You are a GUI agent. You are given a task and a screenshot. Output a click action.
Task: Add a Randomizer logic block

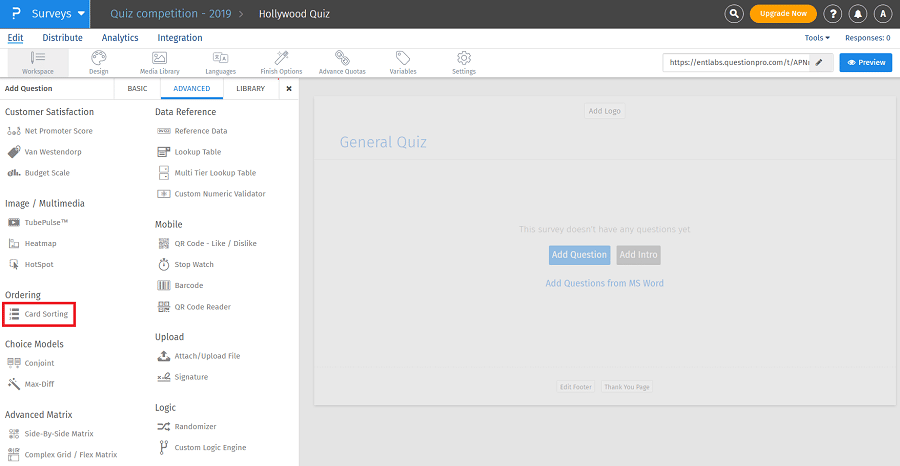[187, 426]
